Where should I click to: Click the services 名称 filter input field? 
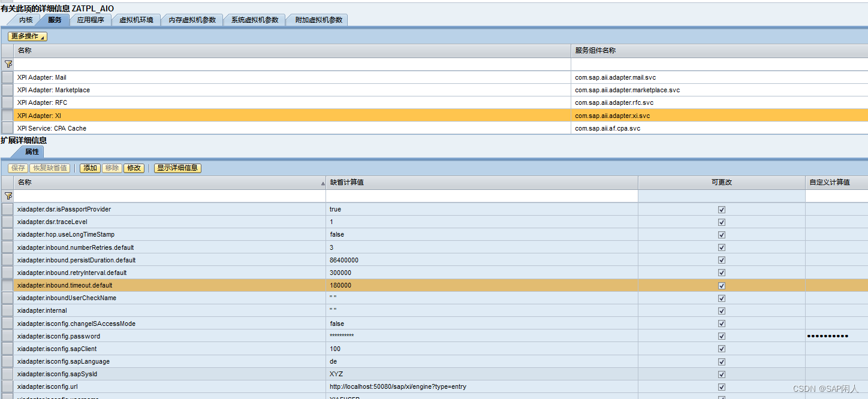[x=292, y=64]
